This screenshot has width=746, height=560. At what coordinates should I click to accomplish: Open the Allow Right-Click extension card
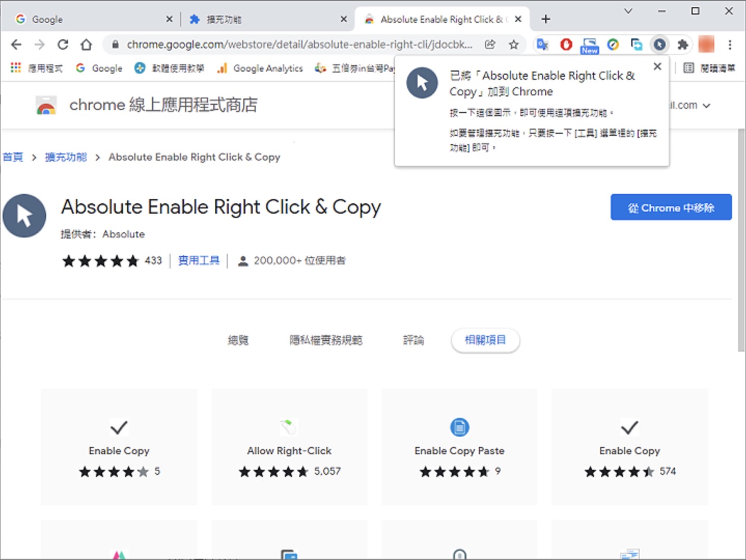pos(289,447)
